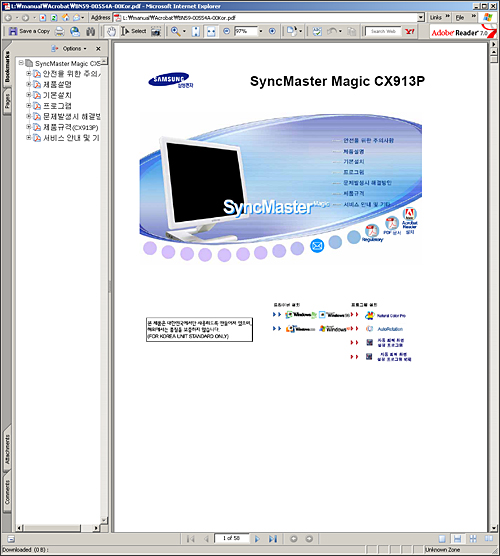Viewport: 500px width, 556px height.
Task: Go to IE Home page icon
Action: click(x=65, y=17)
